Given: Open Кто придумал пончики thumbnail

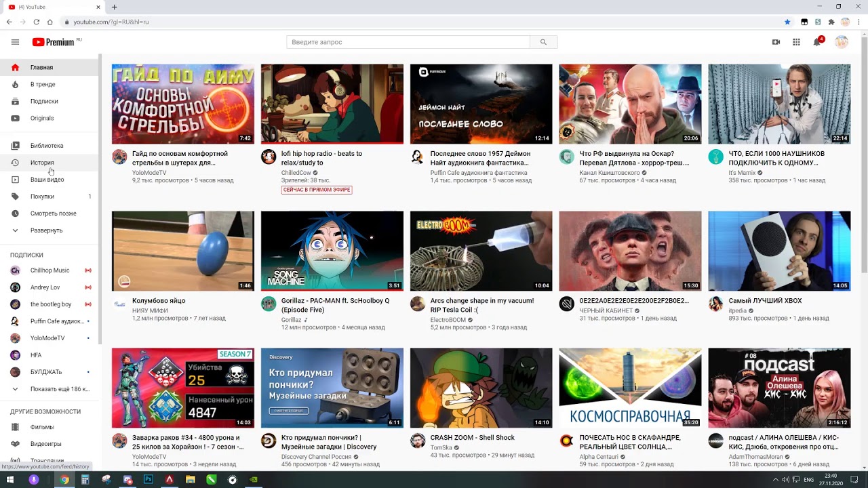Looking at the screenshot, I should (x=332, y=388).
